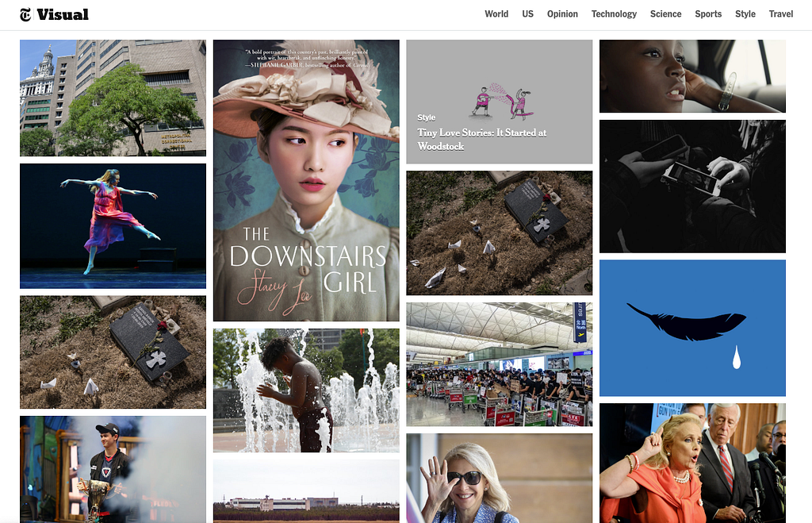The image size is (812, 523).
Task: Open the child gazing from car photo
Action: tap(692, 76)
